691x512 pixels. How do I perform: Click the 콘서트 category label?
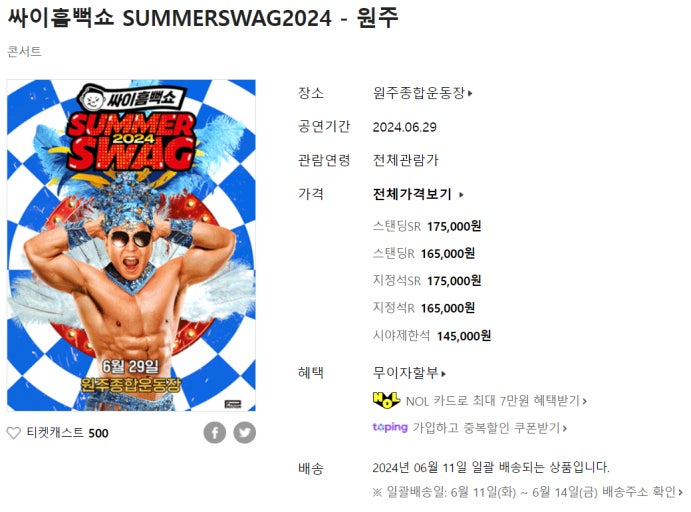[x=24, y=52]
